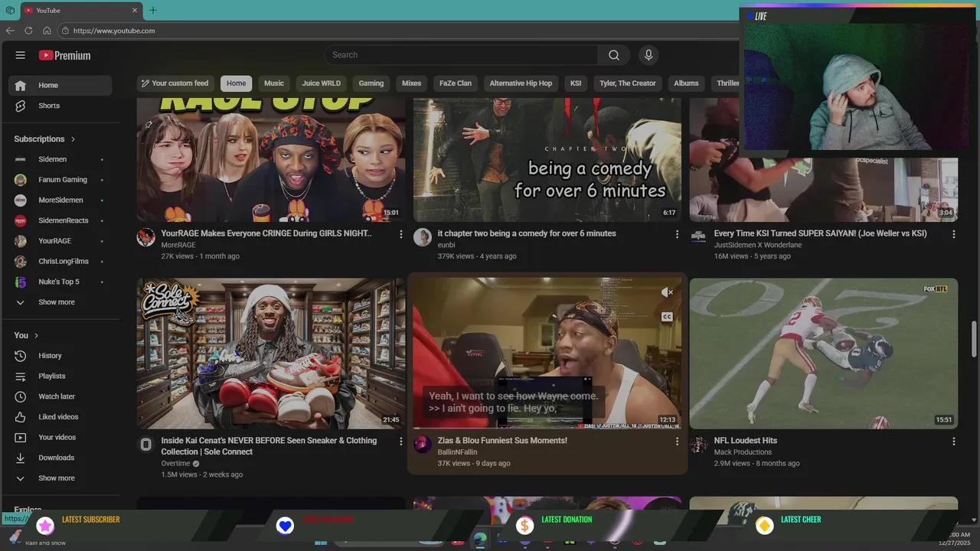Open the Rain and snow weather widget
The width and height of the screenshot is (980, 551).
[37, 539]
